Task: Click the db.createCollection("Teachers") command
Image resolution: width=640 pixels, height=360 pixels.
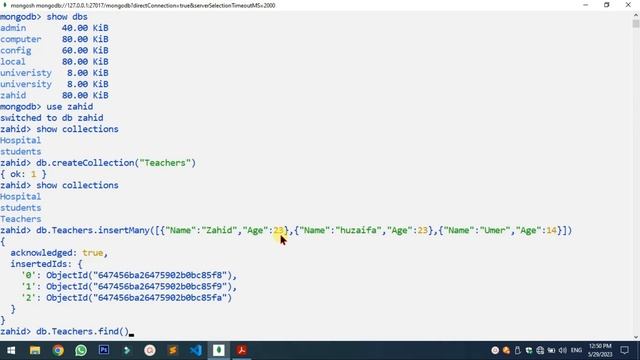Action: tap(116, 163)
